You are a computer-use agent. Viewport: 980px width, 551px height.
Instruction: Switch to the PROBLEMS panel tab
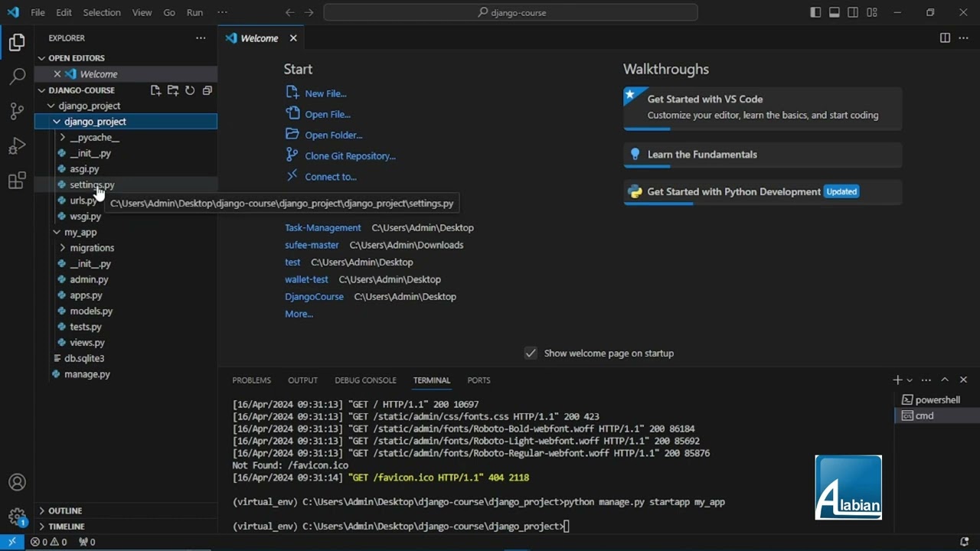251,380
